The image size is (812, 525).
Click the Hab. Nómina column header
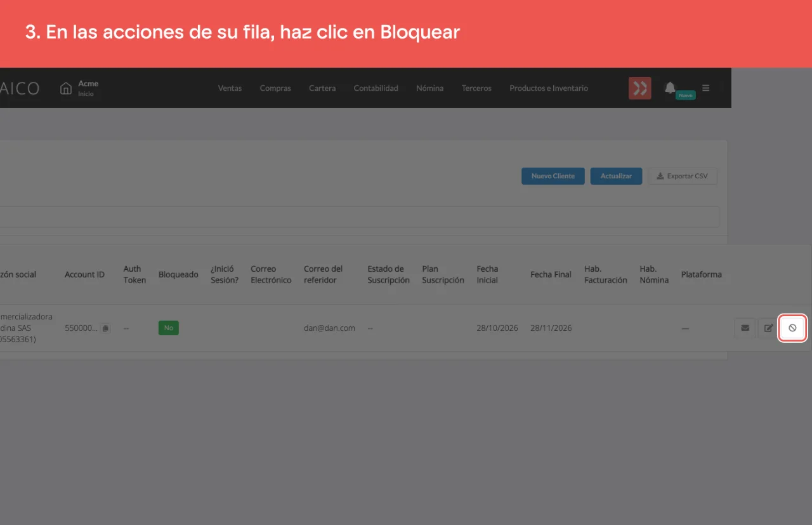[x=654, y=274]
